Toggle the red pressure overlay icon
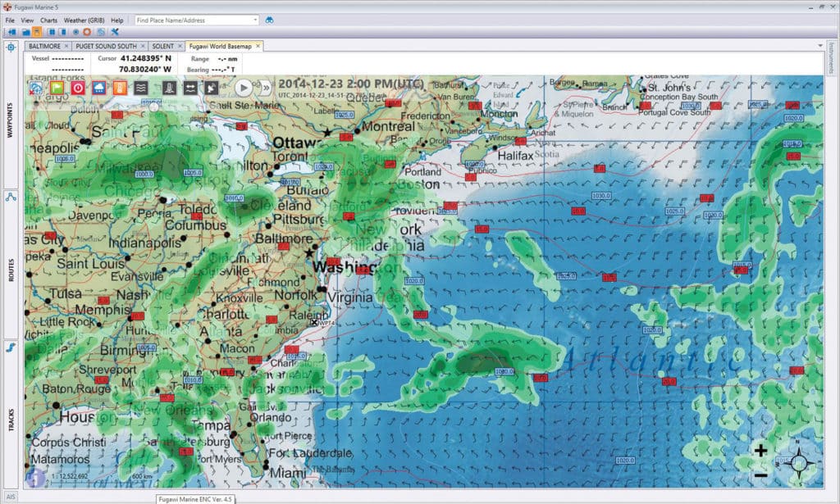The image size is (840, 504). pyautogui.click(x=78, y=87)
